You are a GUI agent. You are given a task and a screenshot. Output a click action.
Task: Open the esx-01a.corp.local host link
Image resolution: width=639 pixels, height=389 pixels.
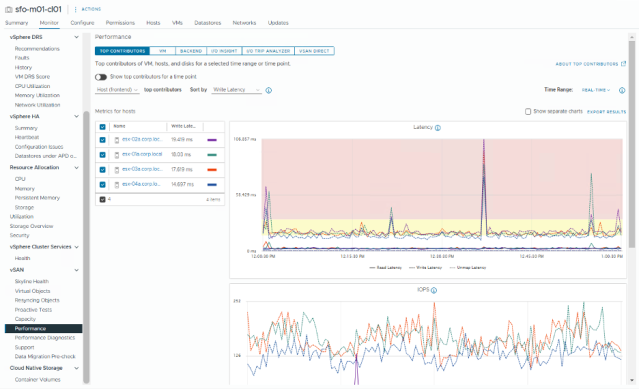pyautogui.click(x=142, y=154)
